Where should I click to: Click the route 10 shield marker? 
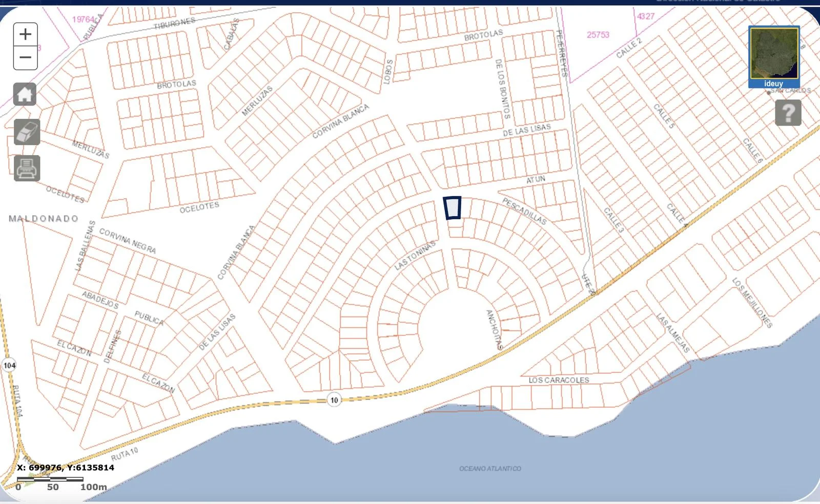coord(334,400)
